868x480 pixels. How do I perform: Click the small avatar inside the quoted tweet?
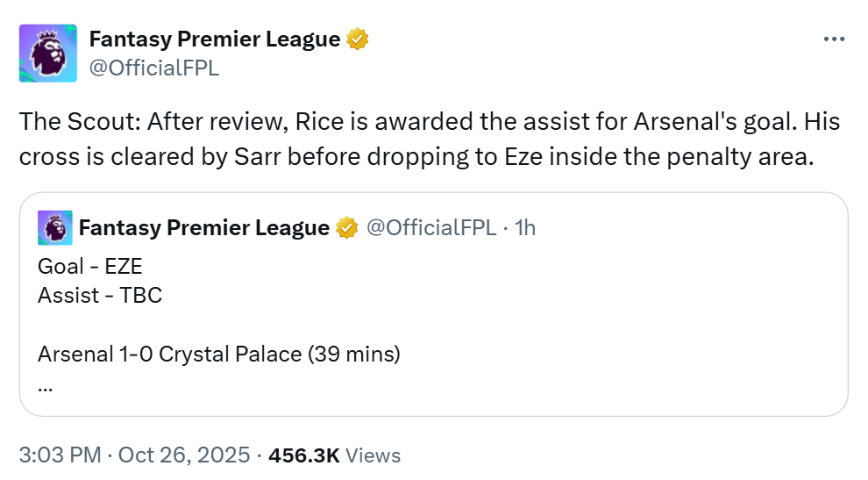click(54, 228)
